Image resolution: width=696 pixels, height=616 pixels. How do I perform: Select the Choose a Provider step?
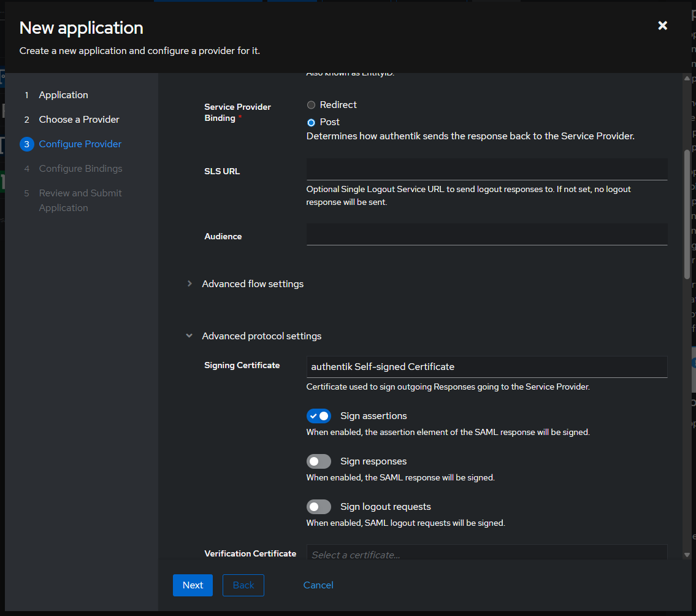coord(78,119)
